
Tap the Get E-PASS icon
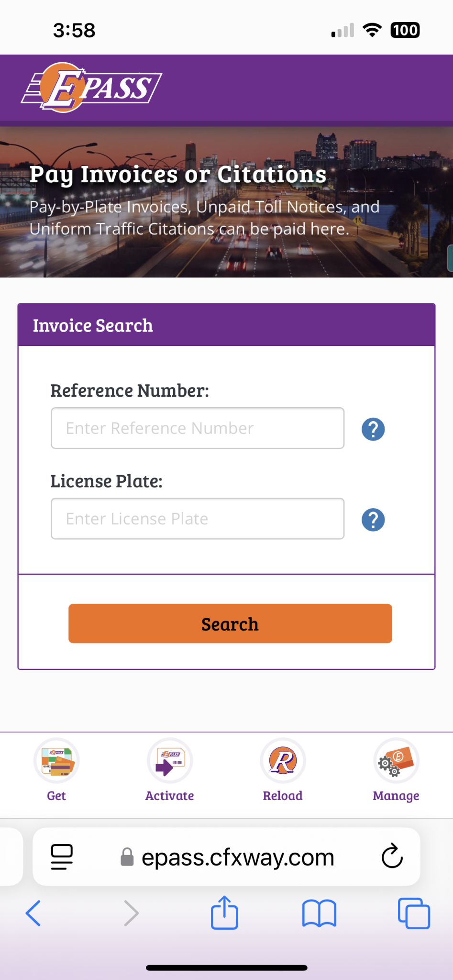pos(56,761)
